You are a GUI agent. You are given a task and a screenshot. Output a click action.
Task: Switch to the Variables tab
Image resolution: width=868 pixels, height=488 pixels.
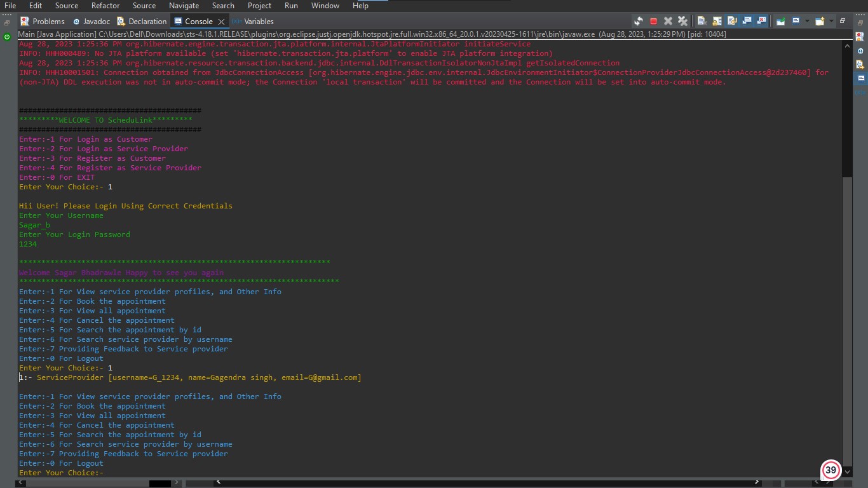tap(253, 22)
